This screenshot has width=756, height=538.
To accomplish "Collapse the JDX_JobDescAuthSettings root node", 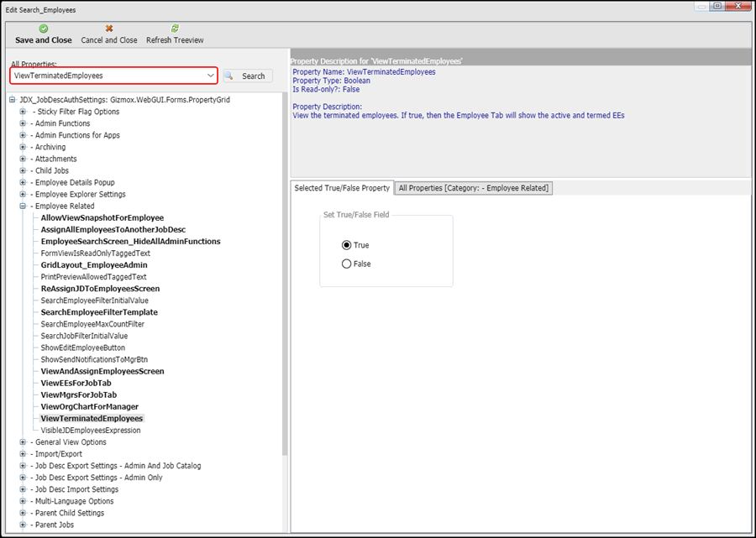I will tap(13, 100).
